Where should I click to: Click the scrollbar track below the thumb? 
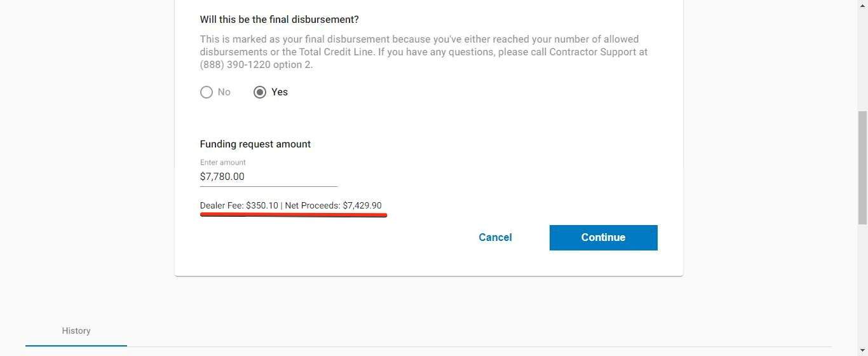click(x=862, y=290)
